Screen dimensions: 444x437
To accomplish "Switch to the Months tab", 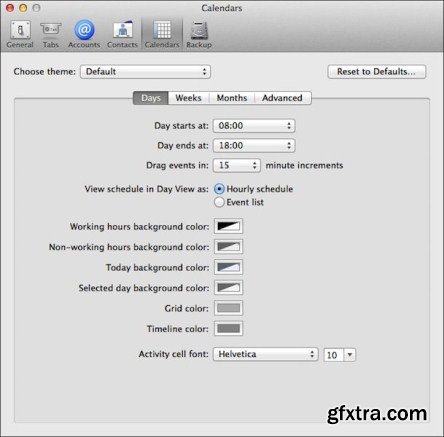I will point(232,98).
